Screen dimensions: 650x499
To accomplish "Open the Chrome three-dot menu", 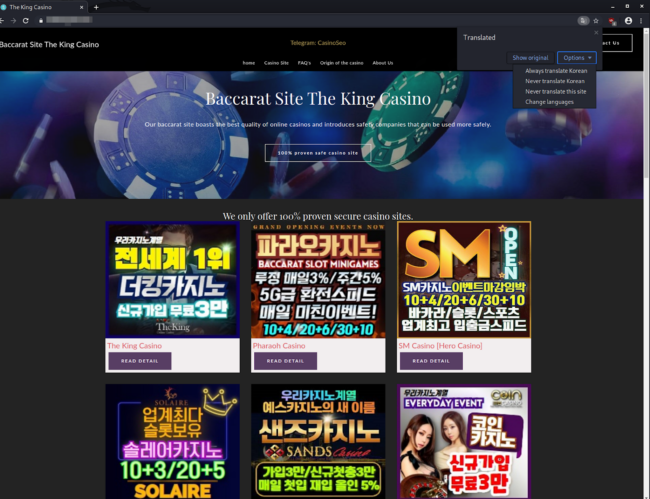I will (x=641, y=20).
